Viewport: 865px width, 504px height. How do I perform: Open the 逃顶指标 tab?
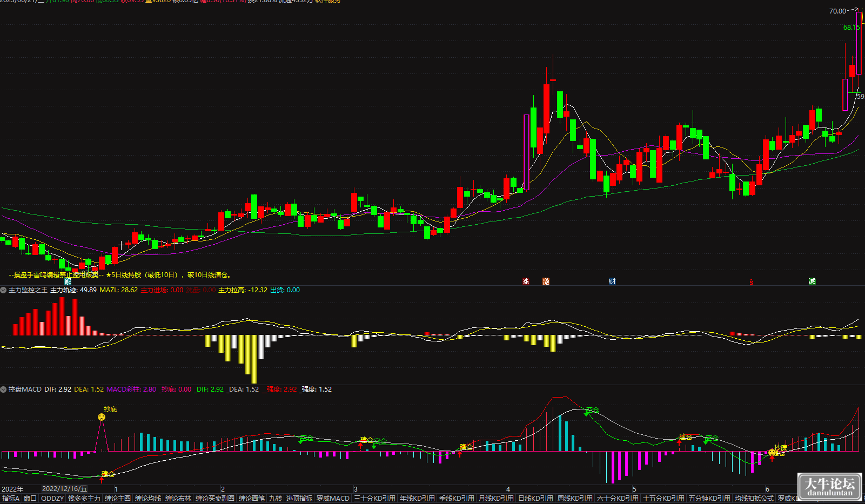299,499
